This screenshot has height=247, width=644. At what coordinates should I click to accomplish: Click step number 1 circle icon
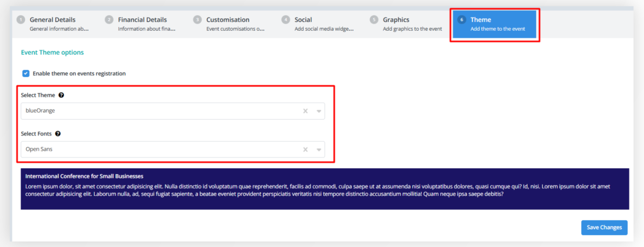coord(21,20)
